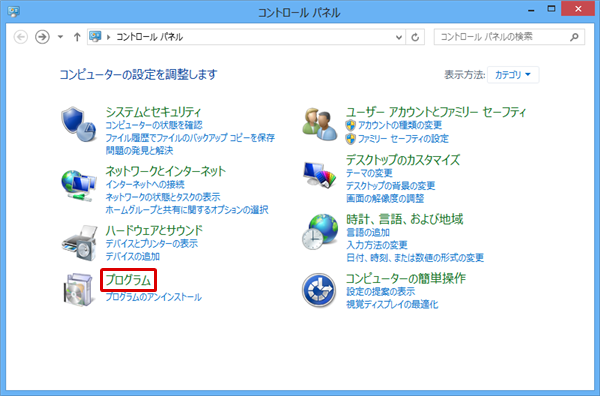Click the Ease of Access round icon
Screen dimensions: 600x396
coord(319,290)
